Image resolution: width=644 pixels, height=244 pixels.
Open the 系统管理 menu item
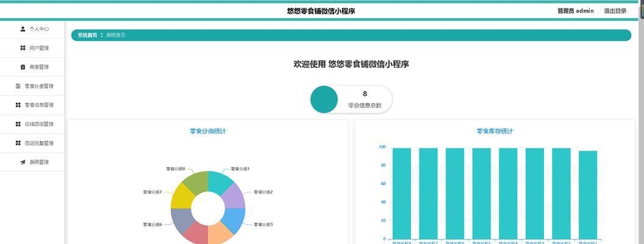click(x=32, y=162)
